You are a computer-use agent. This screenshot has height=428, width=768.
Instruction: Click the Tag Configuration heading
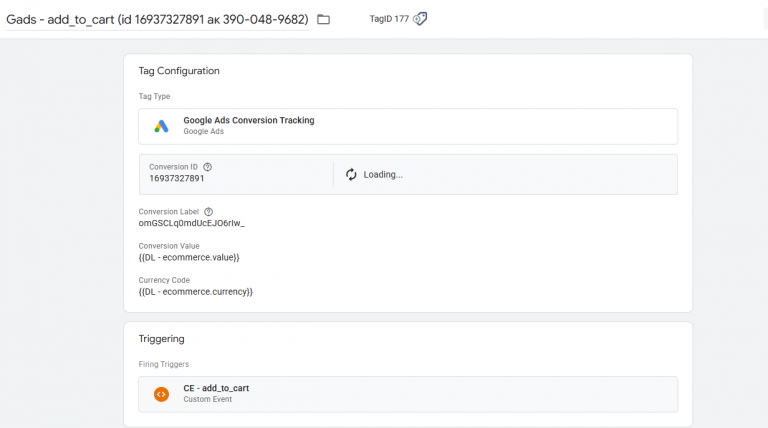pos(179,71)
